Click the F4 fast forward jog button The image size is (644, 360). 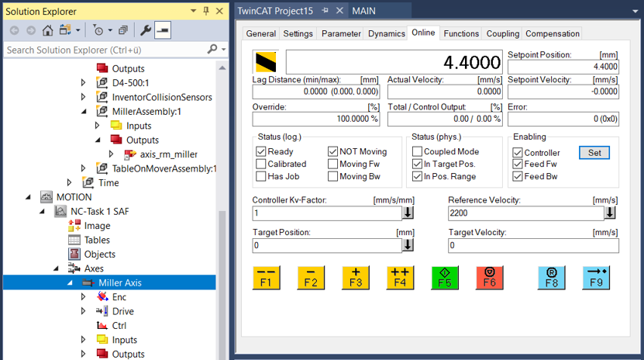click(400, 278)
